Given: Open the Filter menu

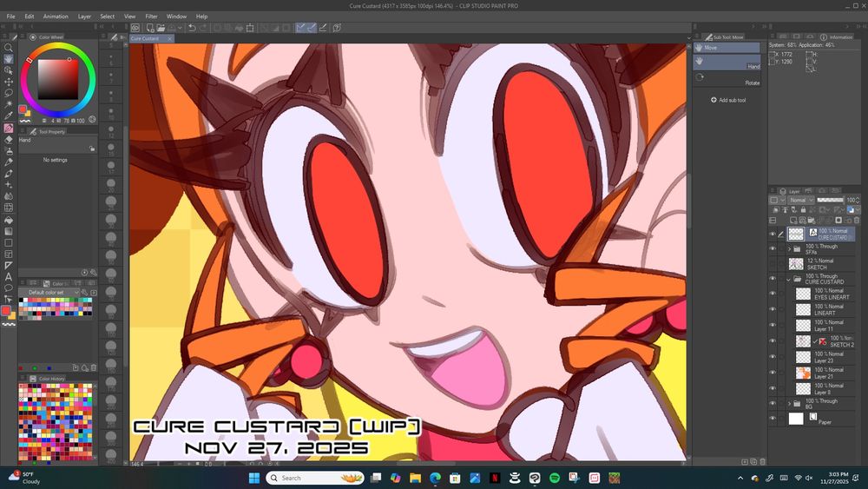Looking at the screenshot, I should [x=151, y=16].
